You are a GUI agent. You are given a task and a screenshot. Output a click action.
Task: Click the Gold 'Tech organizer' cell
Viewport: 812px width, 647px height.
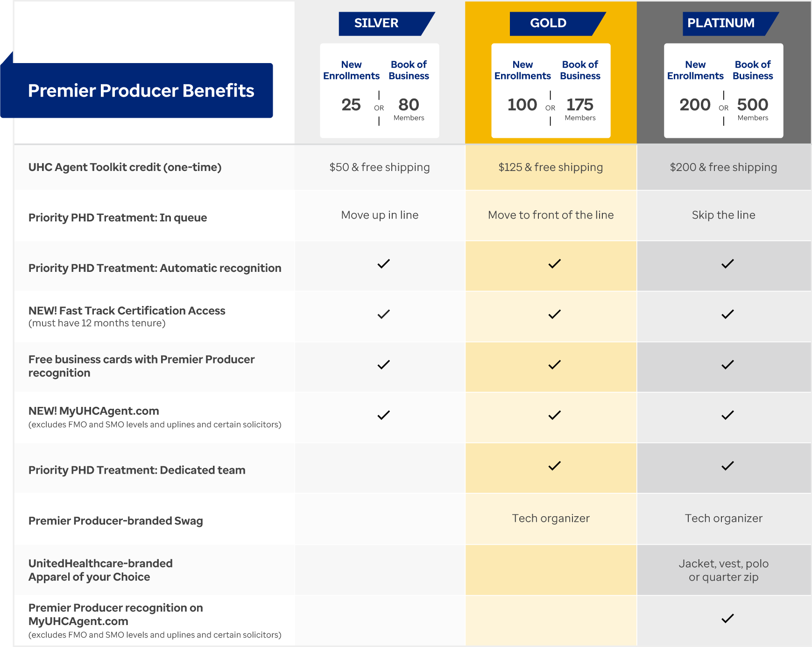pyautogui.click(x=551, y=518)
